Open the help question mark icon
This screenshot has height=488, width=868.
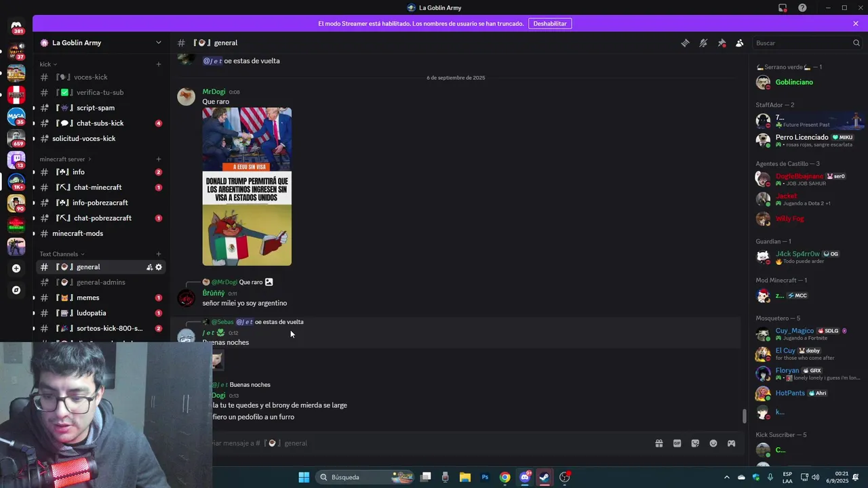(x=802, y=8)
